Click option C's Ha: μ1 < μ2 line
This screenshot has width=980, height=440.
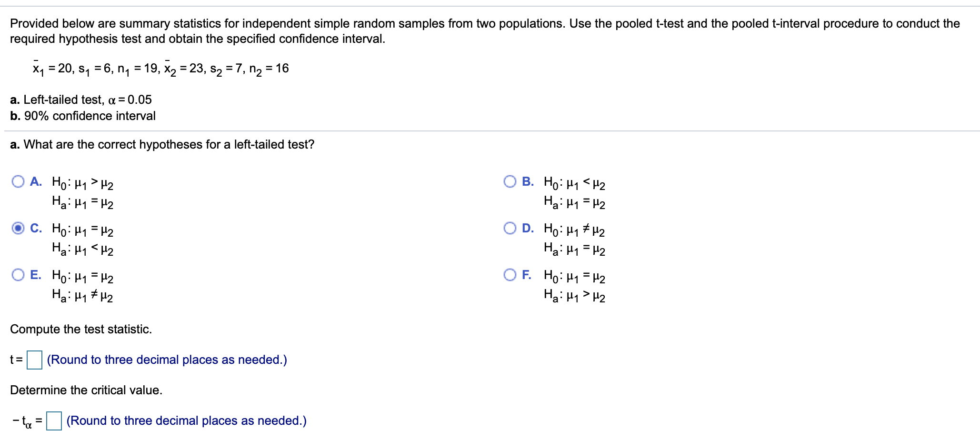pos(82,249)
